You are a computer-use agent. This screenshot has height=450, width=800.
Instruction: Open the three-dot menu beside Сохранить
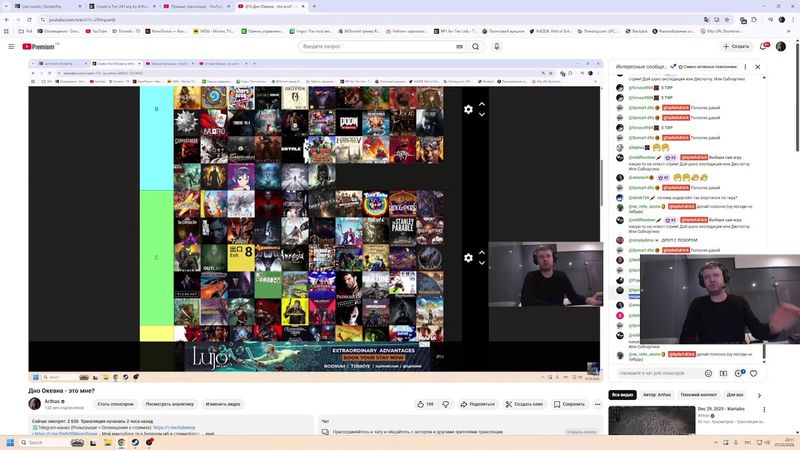(x=599, y=404)
